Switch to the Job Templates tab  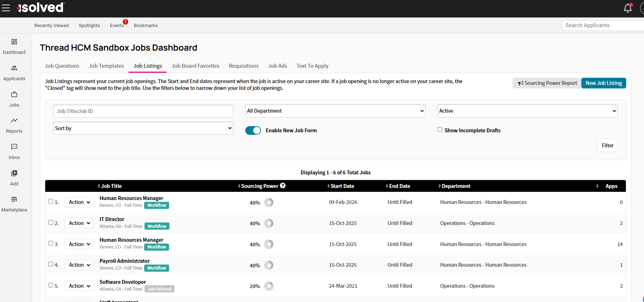[106, 66]
